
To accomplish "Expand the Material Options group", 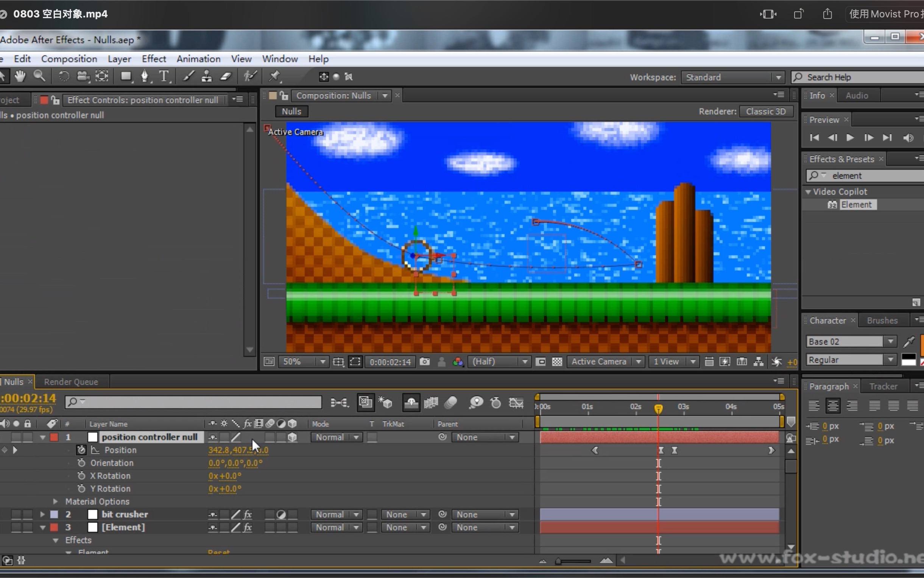I will tap(55, 501).
